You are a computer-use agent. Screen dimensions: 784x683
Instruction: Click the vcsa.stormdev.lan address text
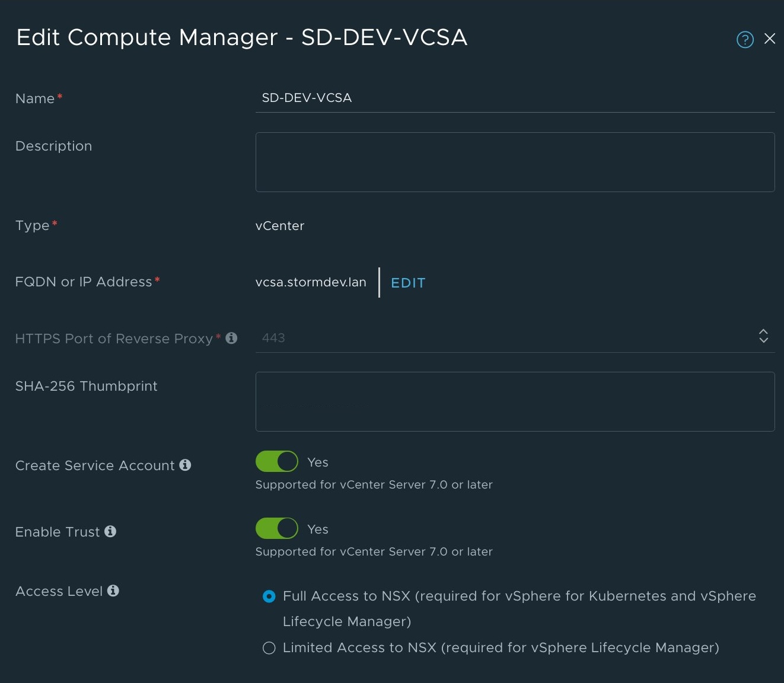pyautogui.click(x=311, y=282)
